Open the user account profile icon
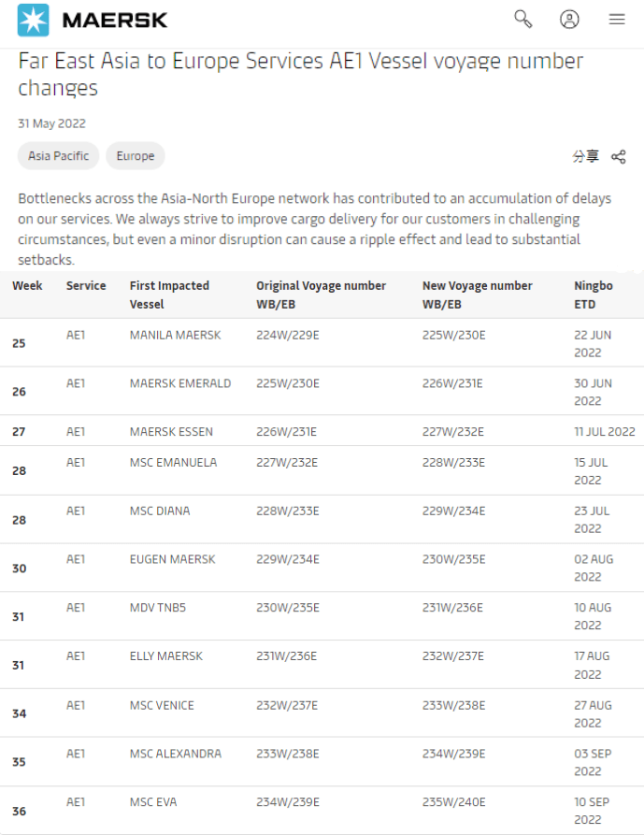Screen dimensions: 644x835 [x=569, y=20]
